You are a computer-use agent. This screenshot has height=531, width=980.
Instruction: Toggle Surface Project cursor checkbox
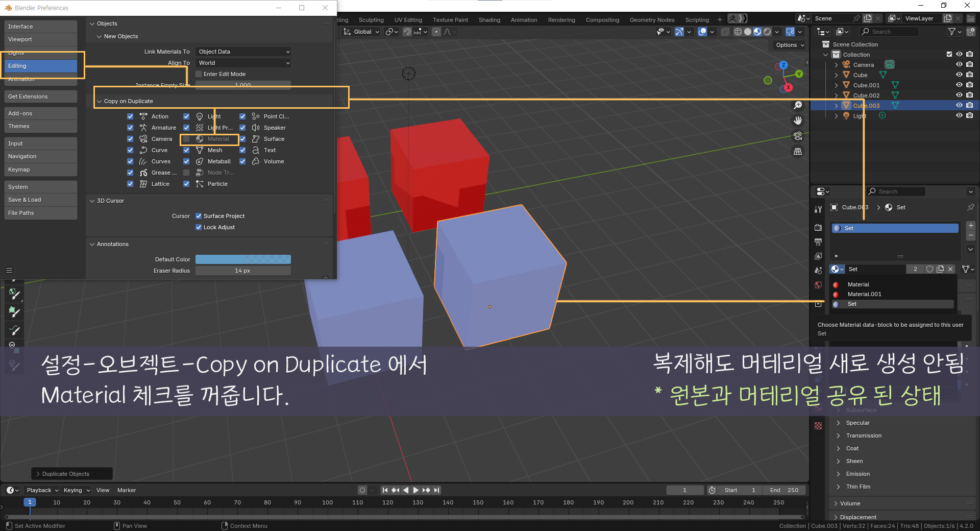pos(199,216)
